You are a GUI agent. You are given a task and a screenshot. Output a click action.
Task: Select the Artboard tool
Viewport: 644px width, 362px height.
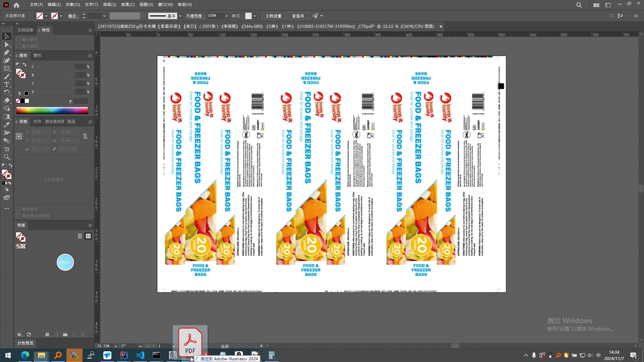point(6,149)
